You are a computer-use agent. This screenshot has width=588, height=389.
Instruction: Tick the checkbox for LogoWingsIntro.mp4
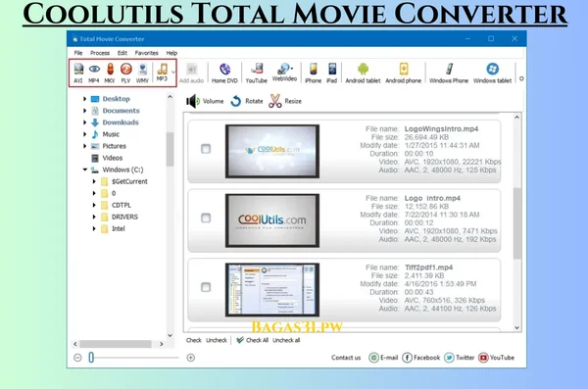206,149
